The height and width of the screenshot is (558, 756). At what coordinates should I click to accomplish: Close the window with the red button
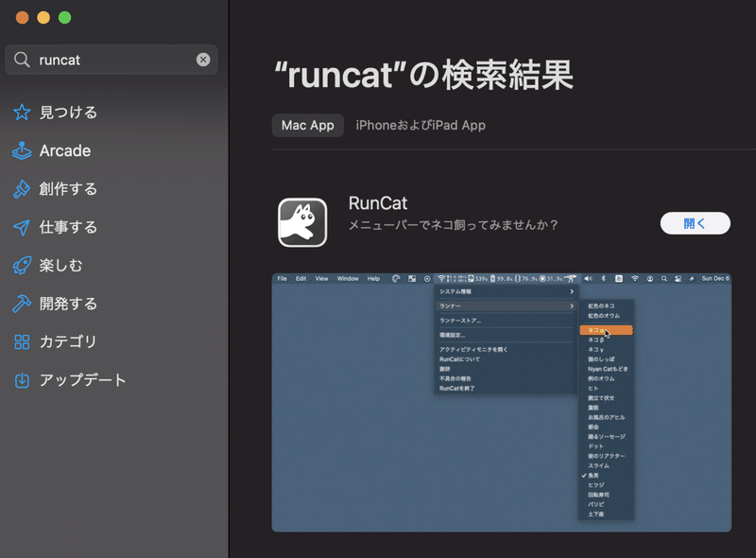tap(22, 18)
